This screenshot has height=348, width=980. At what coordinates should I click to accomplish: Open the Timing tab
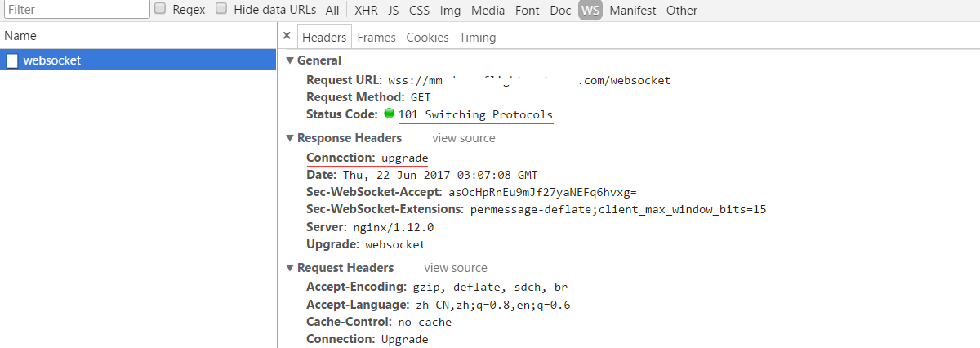point(478,37)
